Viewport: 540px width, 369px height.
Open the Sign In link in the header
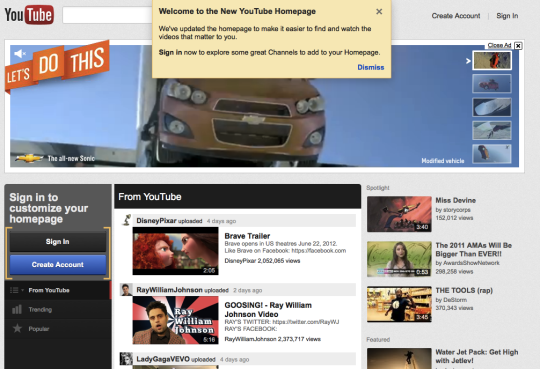click(x=507, y=16)
